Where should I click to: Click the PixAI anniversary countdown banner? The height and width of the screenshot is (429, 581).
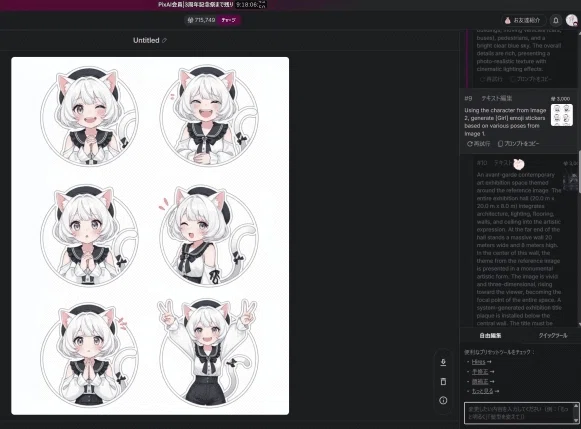point(212,5)
